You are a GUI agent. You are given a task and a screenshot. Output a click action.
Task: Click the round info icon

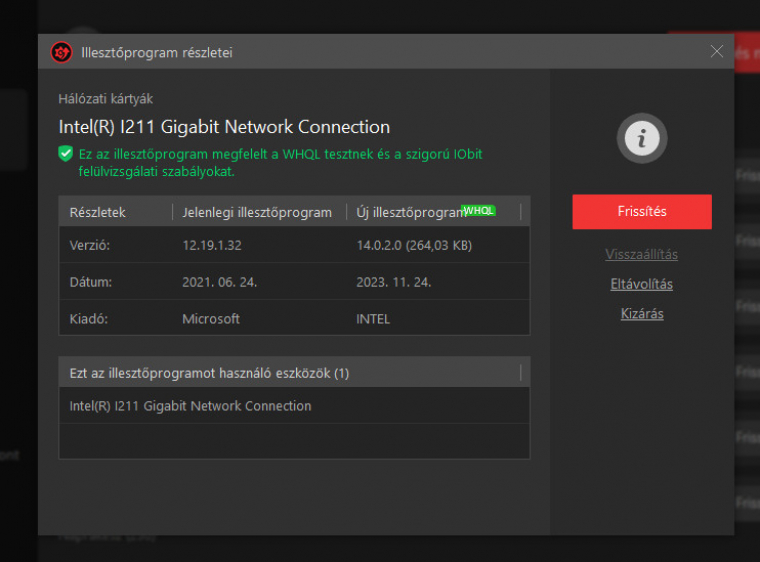click(642, 138)
